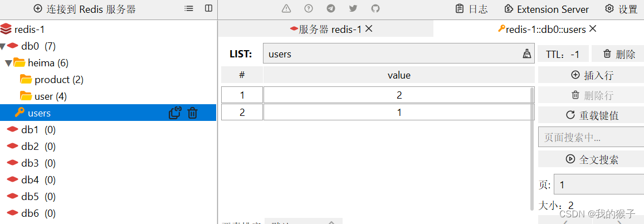
Task: Open the 日志 log panel
Action: pyautogui.click(x=471, y=9)
